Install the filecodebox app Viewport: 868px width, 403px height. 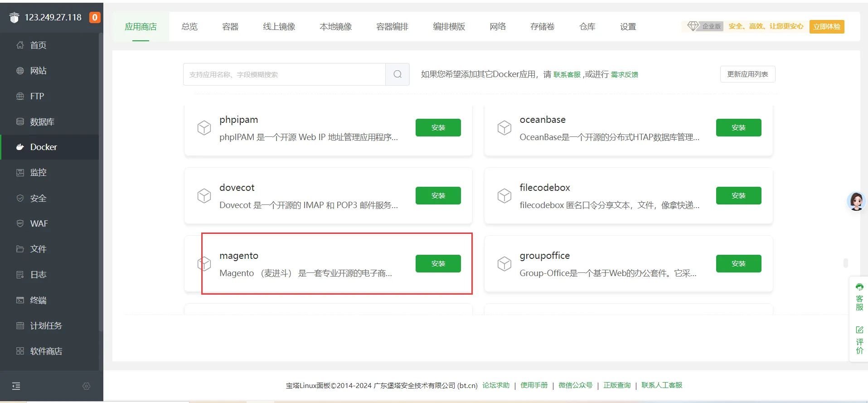[739, 196]
